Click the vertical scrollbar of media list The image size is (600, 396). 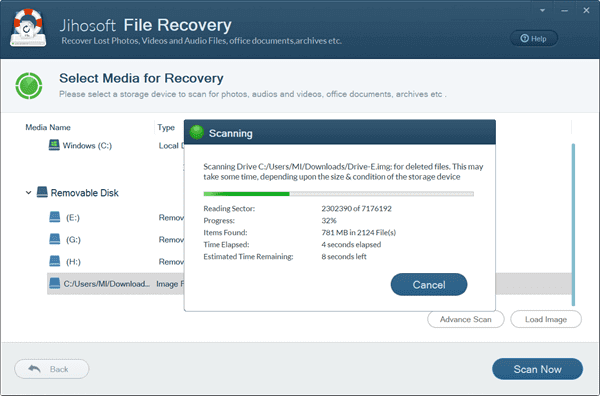[573, 225]
